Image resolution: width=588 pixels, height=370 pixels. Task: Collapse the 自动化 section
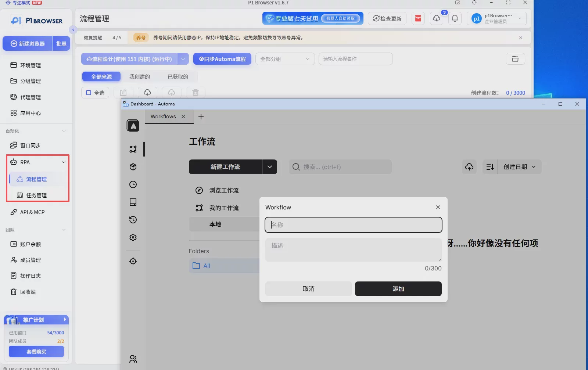tap(64, 131)
